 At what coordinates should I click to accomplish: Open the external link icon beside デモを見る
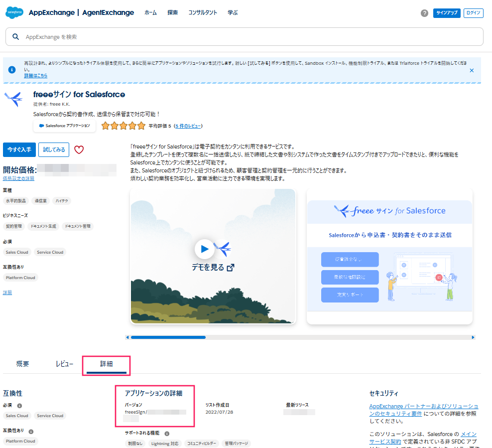231,268
